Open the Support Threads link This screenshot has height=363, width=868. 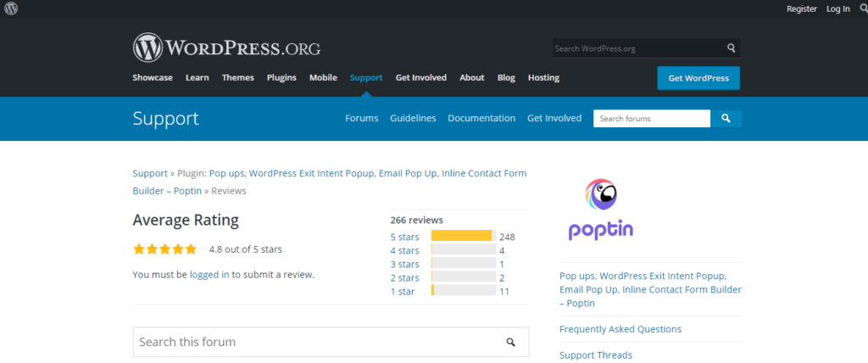[x=596, y=355]
